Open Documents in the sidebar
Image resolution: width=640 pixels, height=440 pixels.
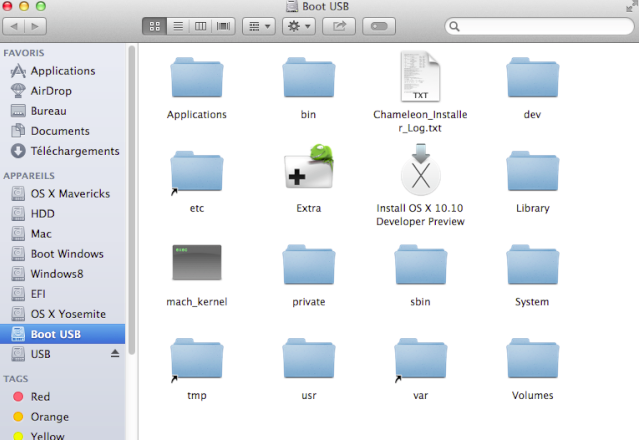tap(62, 131)
